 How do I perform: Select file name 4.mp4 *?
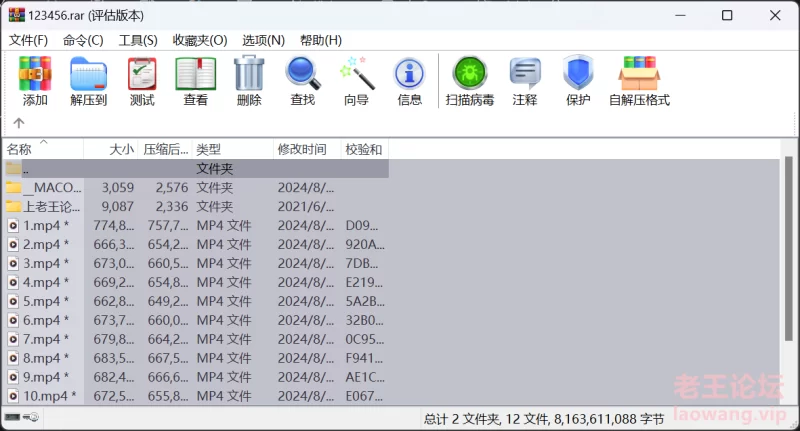tap(46, 282)
